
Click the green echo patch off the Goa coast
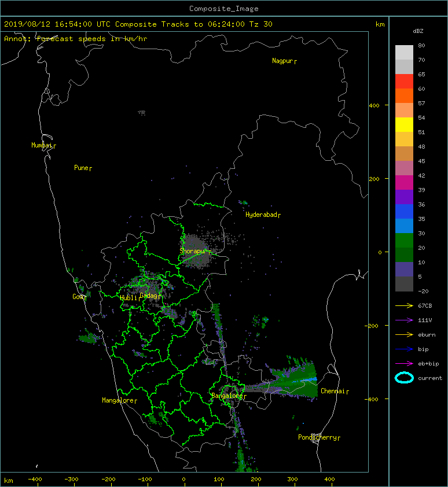pyautogui.click(x=89, y=337)
